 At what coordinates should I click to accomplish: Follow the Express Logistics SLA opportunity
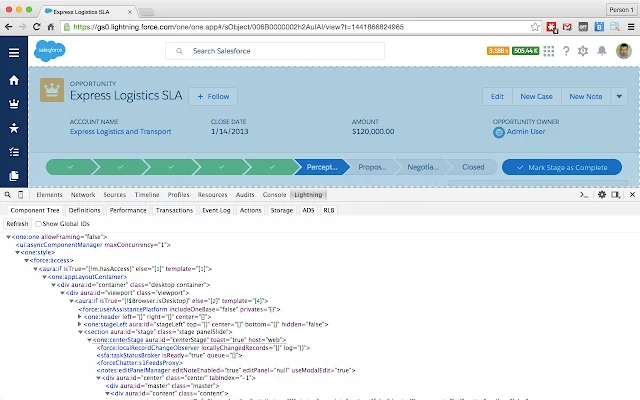[x=213, y=97]
